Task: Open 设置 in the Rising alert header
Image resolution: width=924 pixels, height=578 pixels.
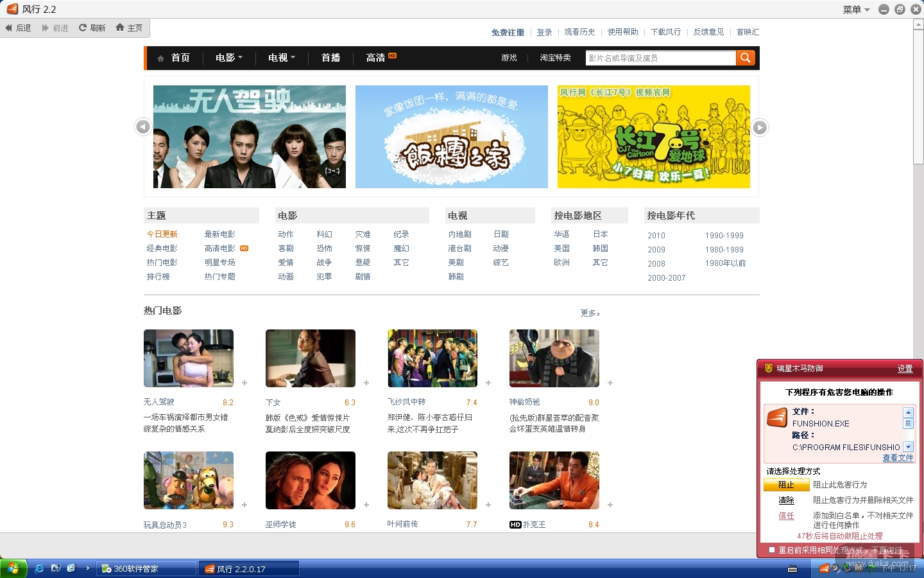Action: coord(905,369)
